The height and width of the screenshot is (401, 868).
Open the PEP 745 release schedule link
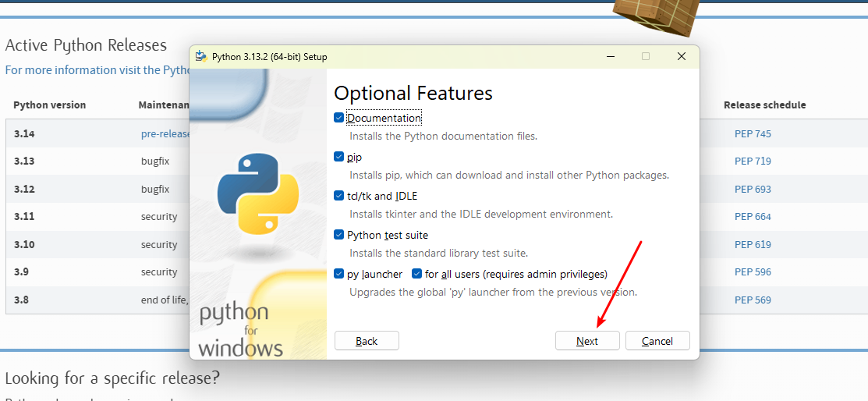tap(752, 133)
